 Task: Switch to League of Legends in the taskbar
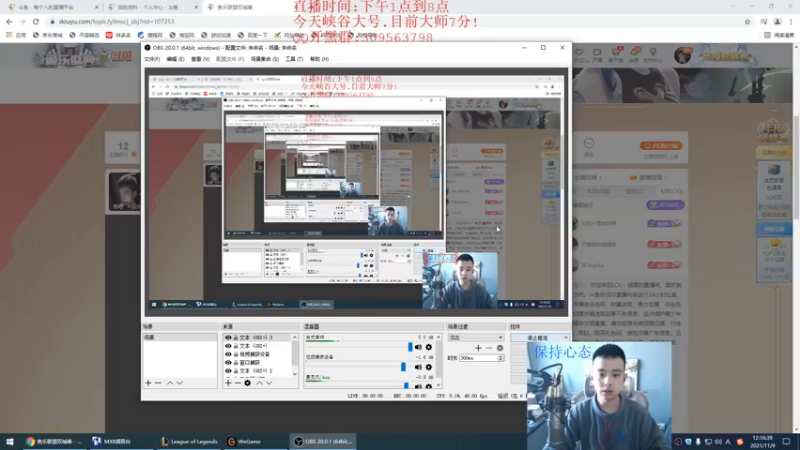tap(189, 441)
